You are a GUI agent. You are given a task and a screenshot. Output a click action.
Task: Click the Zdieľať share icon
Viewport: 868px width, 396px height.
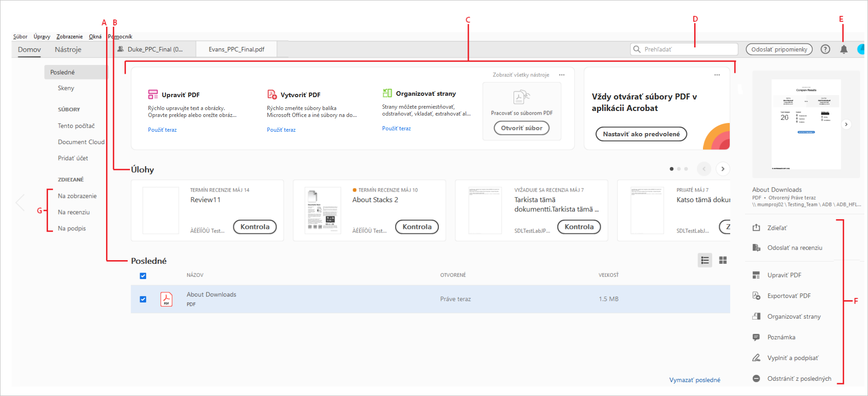[756, 227]
